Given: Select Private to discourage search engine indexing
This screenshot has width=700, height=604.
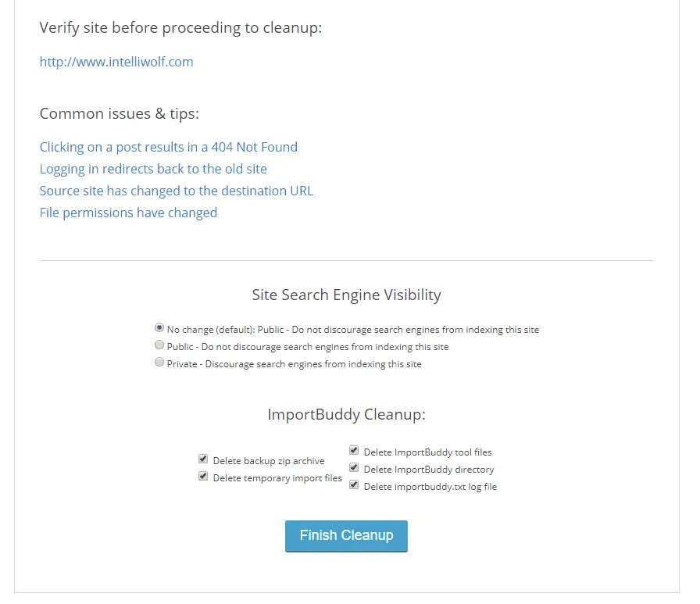Looking at the screenshot, I should click(159, 362).
